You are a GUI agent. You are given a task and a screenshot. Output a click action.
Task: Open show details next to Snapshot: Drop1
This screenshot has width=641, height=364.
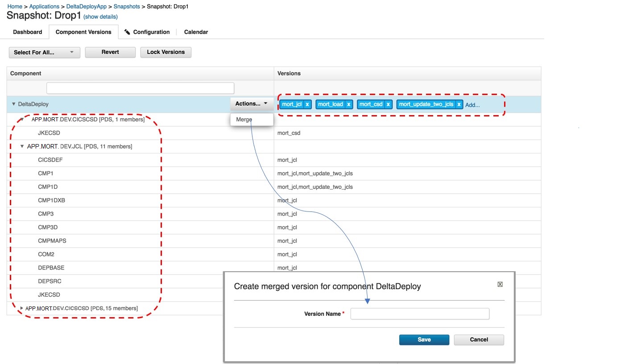click(x=100, y=17)
